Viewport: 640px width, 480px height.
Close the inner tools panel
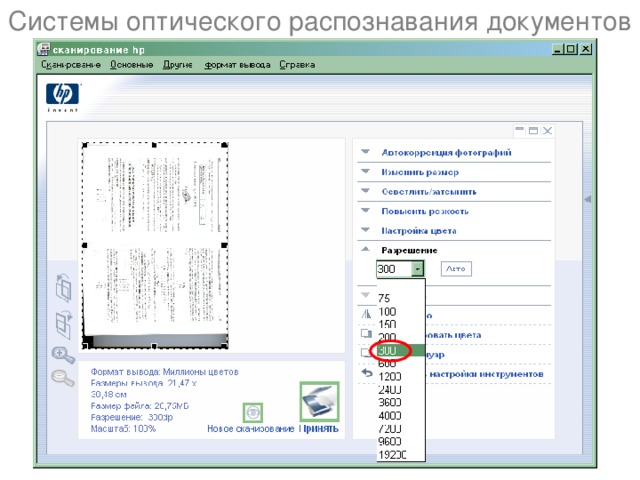547,130
